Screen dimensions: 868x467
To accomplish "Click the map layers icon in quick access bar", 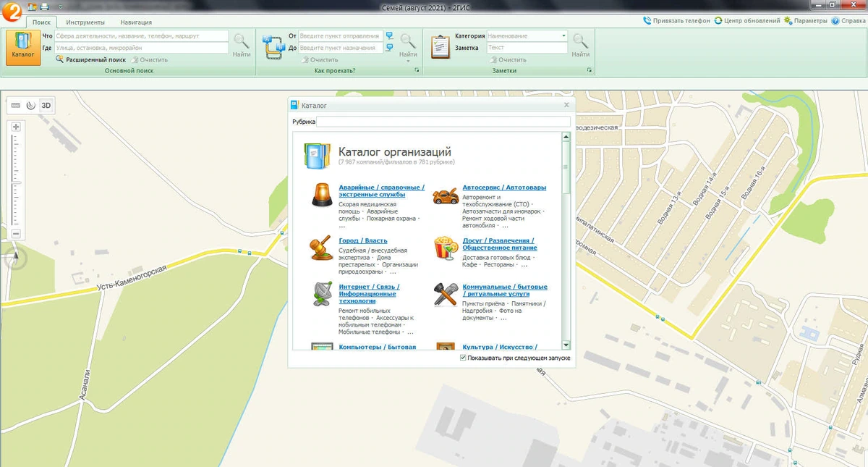I will tap(32, 7).
